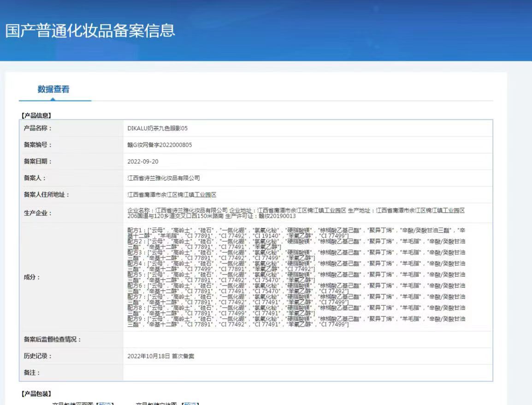
Task: Click the 历史记录 row label
Action: (x=38, y=356)
